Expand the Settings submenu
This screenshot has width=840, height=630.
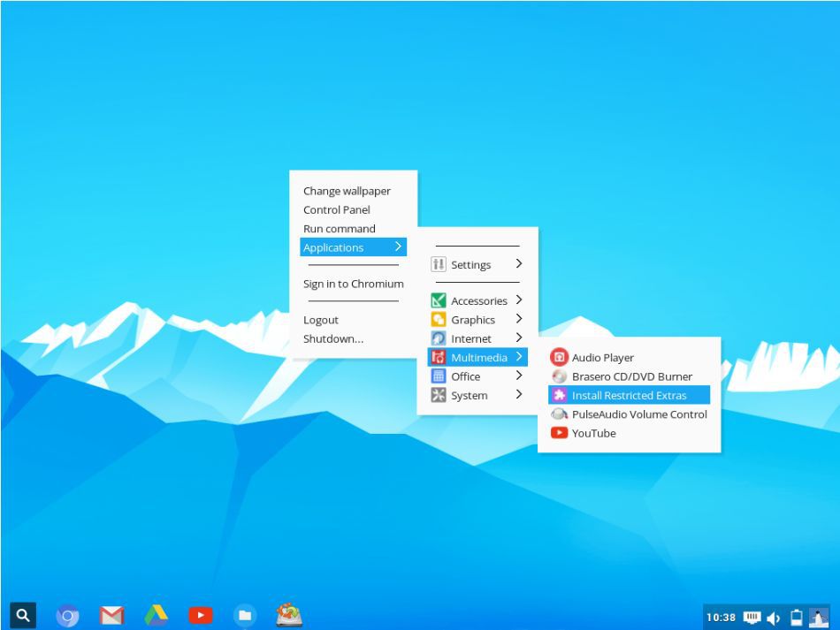point(470,264)
